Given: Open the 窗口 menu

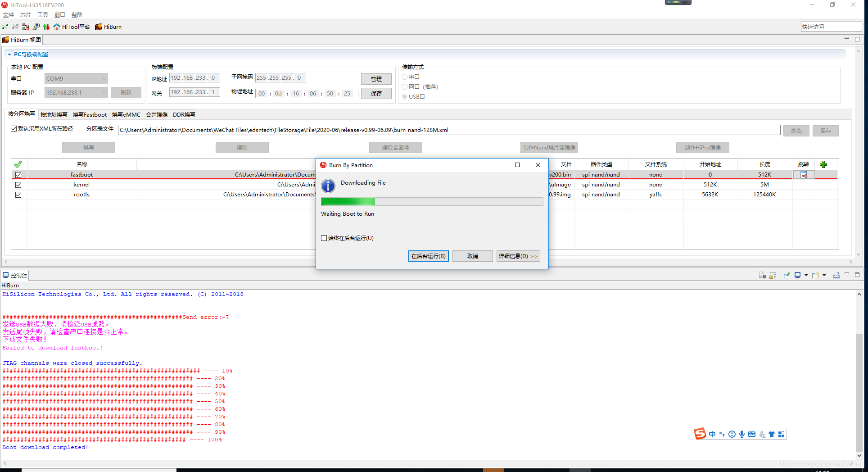Looking at the screenshot, I should (60, 15).
